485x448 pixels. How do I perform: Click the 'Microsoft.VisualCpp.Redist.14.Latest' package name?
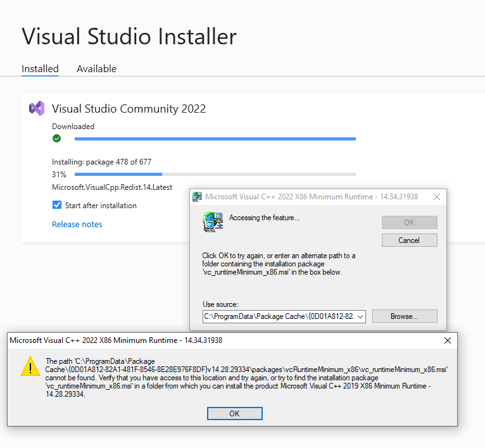pos(112,187)
